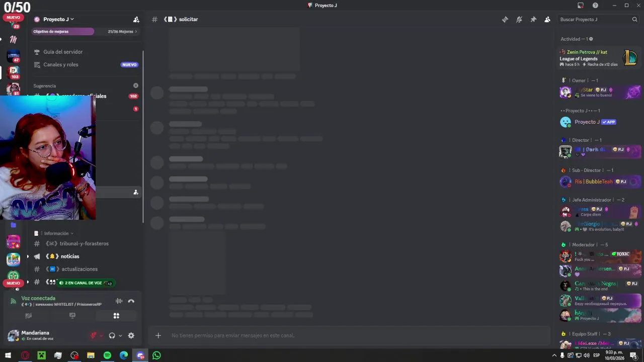Click the channel hash icon in header
This screenshot has width=644, height=362.
click(x=154, y=20)
